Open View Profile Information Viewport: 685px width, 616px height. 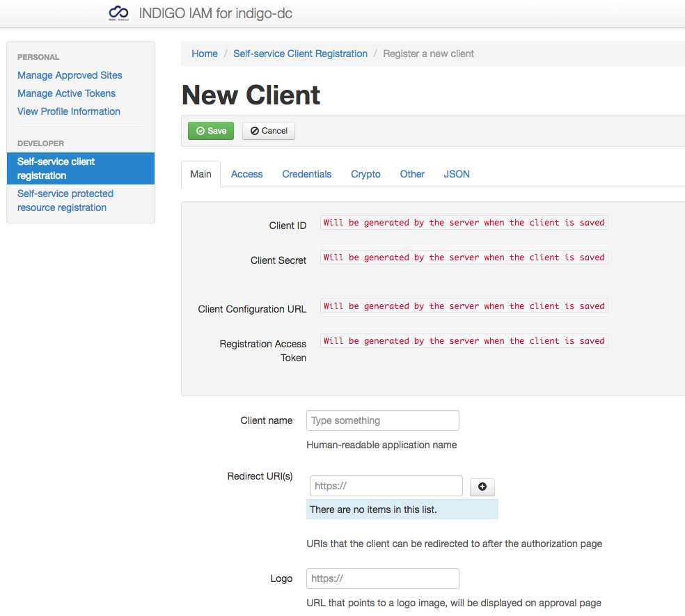click(69, 111)
